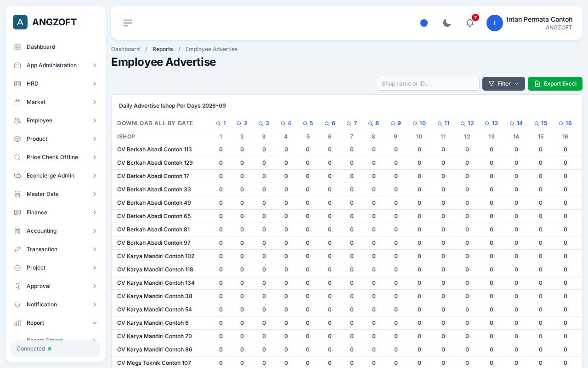Click the Project briefcase icon
Screen dimensions: 588x368
17,268
